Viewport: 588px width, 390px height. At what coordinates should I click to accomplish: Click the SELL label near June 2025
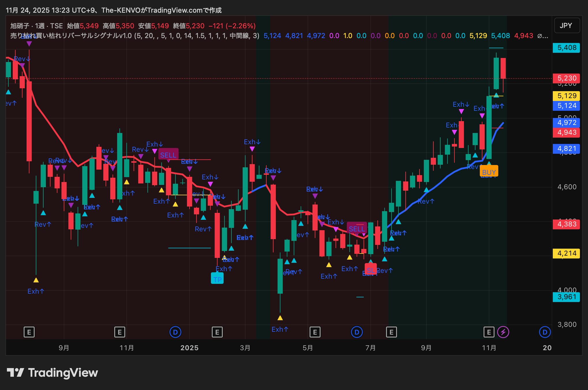coord(357,229)
